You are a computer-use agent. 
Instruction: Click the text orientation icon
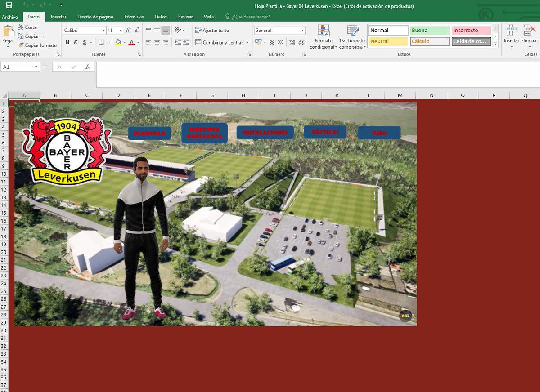[178, 30]
